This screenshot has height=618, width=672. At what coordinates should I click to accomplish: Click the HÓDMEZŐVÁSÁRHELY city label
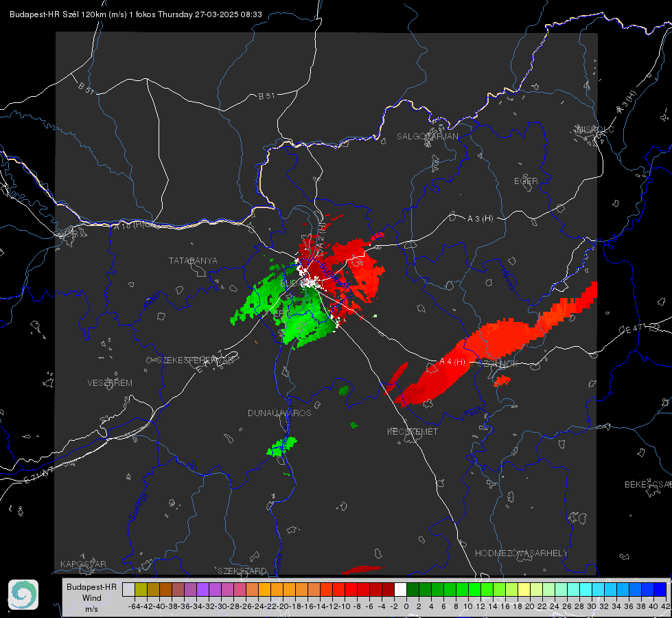pos(521,553)
